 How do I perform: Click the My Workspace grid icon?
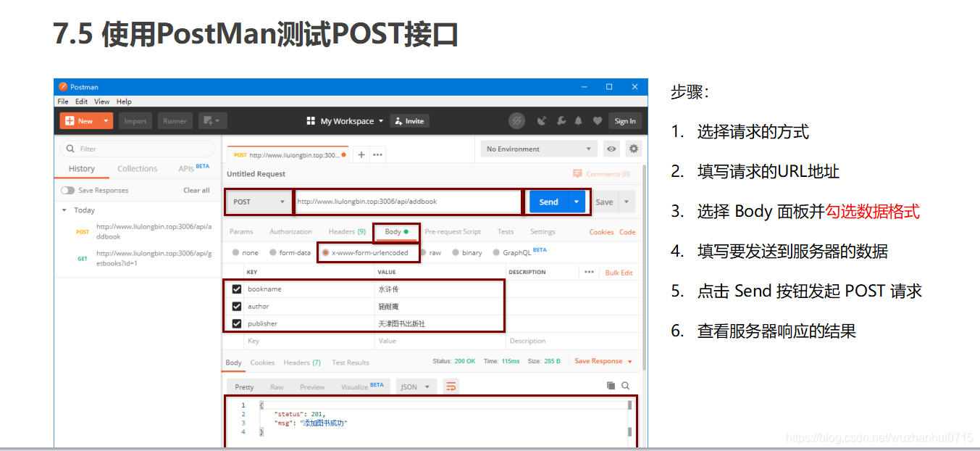311,121
